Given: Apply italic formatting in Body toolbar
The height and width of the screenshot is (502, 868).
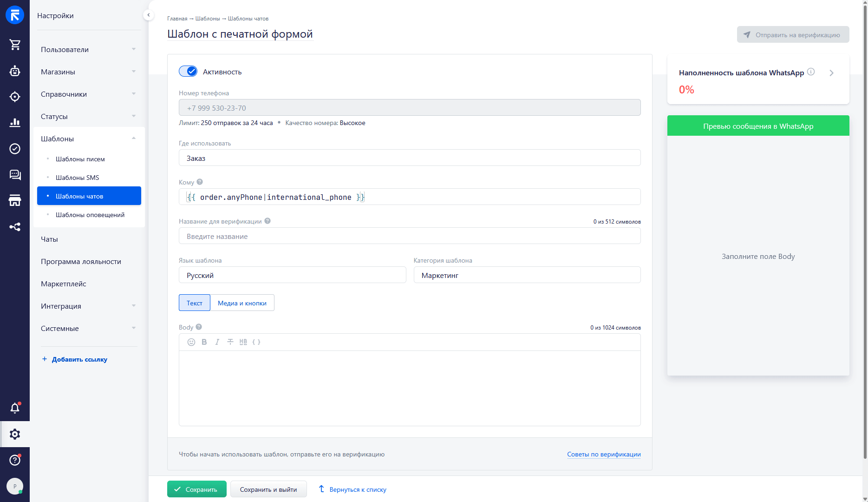Looking at the screenshot, I should coord(217,342).
